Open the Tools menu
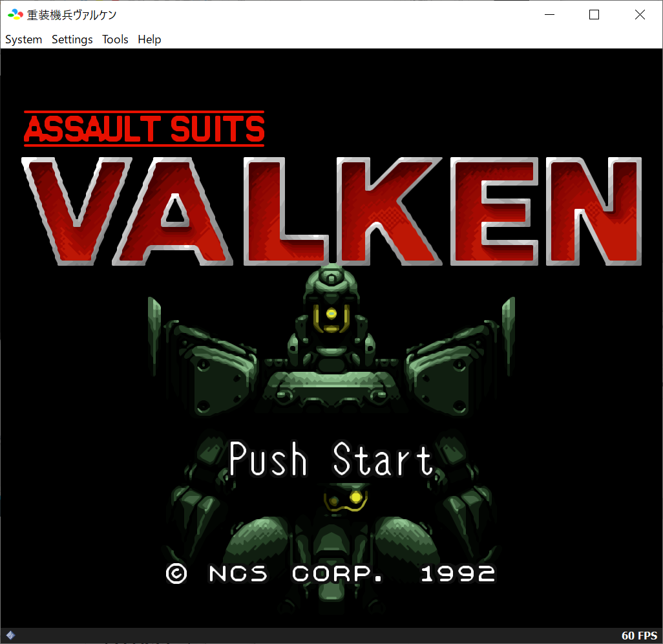 (115, 39)
